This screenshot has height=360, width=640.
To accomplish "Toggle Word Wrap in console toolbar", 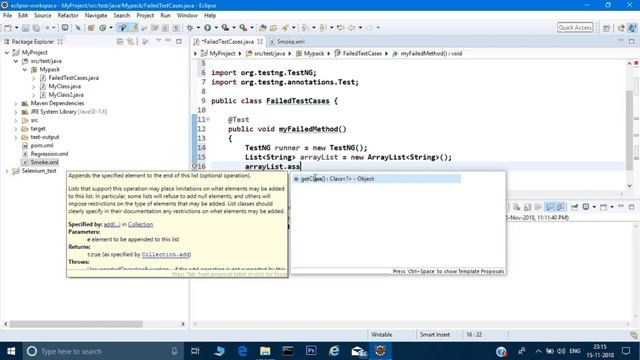I will (538, 207).
